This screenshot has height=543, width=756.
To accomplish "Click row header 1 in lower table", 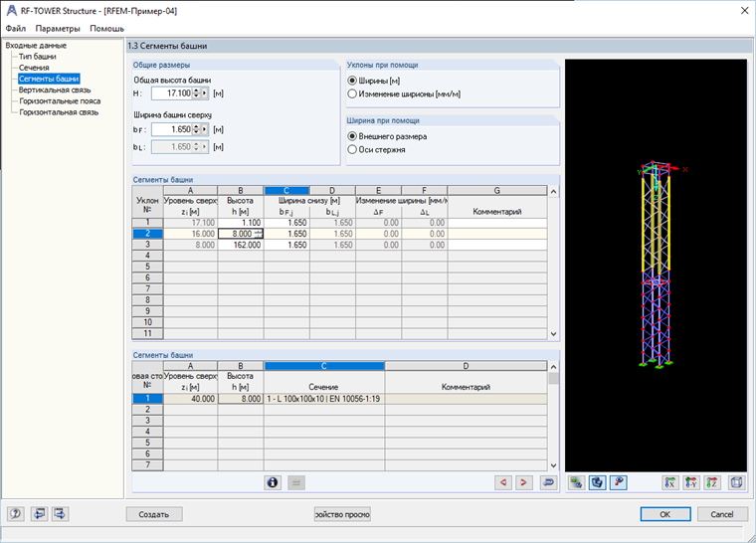I will pos(147,399).
